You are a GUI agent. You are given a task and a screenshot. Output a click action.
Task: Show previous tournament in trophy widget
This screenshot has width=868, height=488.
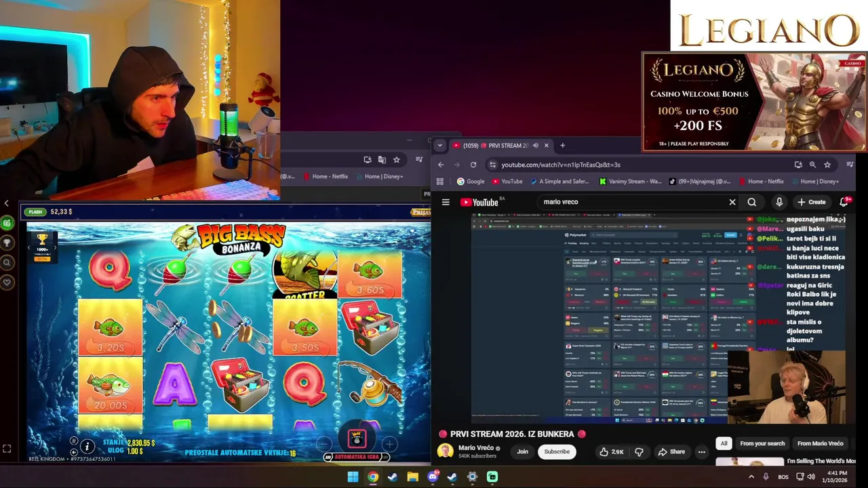point(29,248)
